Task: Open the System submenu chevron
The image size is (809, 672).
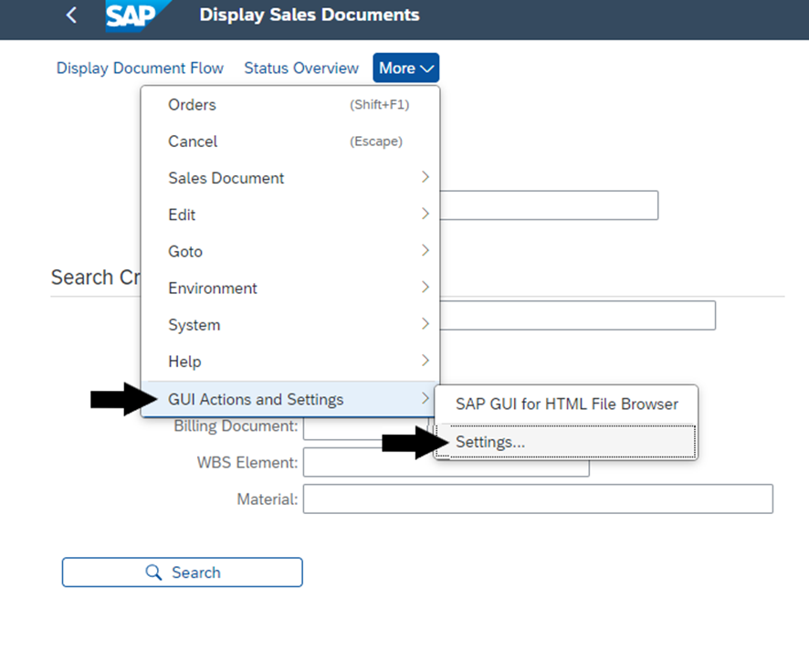Action: point(426,324)
